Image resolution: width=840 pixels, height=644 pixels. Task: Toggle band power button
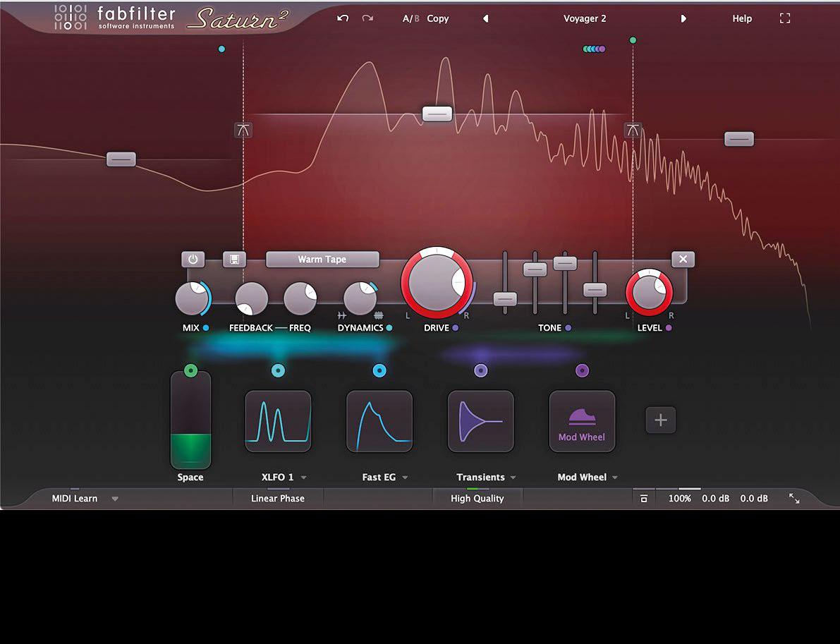pos(193,260)
